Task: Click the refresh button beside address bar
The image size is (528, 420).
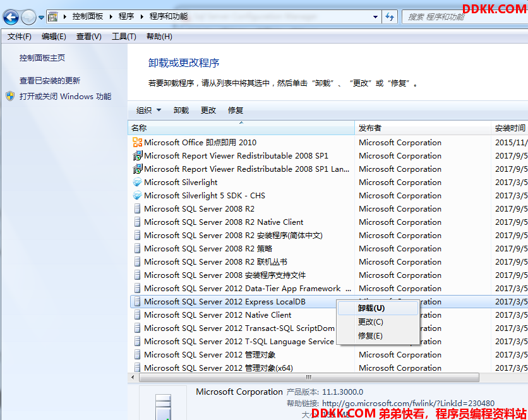Action: pyautogui.click(x=390, y=16)
